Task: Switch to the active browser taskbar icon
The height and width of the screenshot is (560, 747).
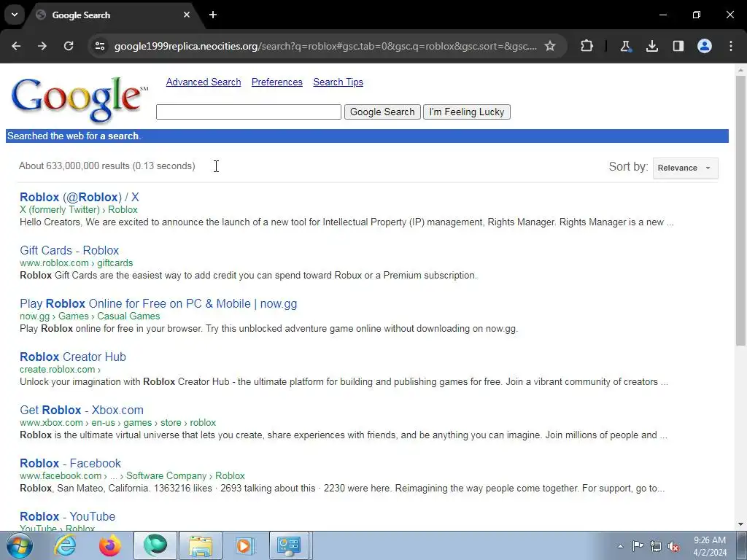Action: 155,545
